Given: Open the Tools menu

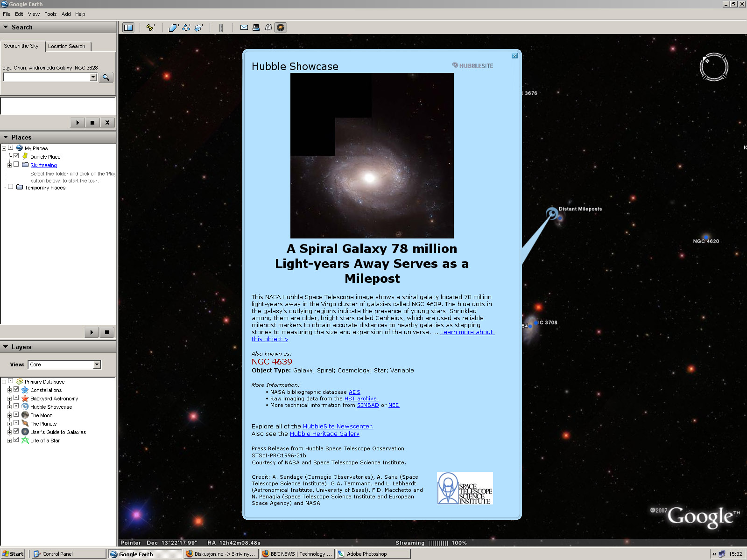Looking at the screenshot, I should (50, 14).
